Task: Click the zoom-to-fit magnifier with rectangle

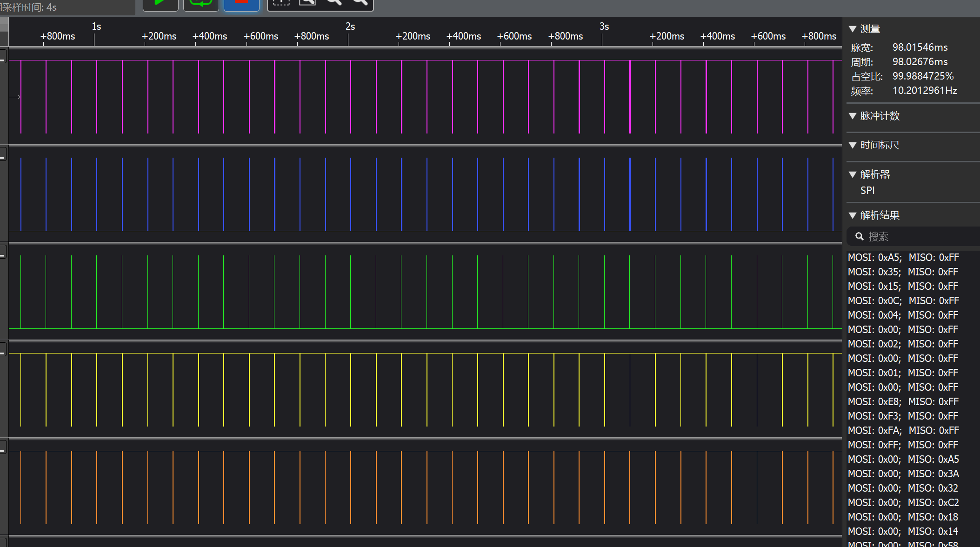Action: tap(307, 3)
